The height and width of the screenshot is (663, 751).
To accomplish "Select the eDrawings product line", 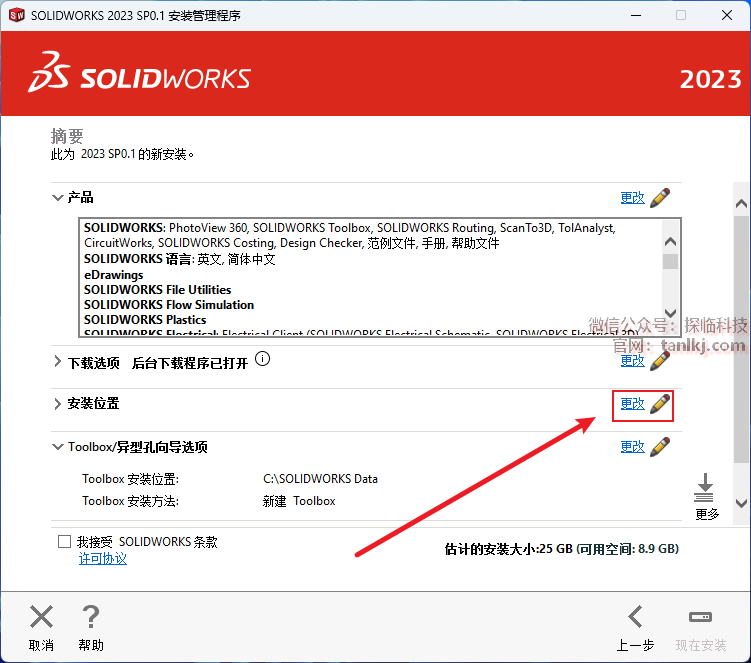I will (x=114, y=275).
